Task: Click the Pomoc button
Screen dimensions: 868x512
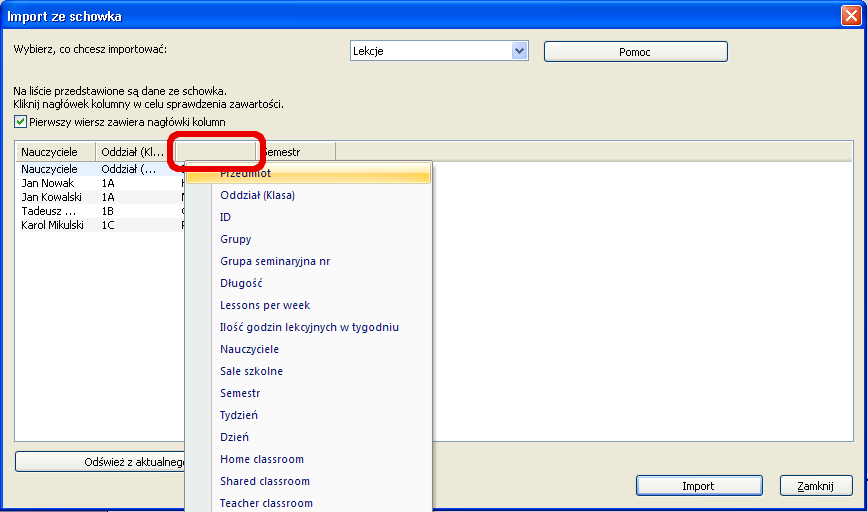Action: coord(635,51)
